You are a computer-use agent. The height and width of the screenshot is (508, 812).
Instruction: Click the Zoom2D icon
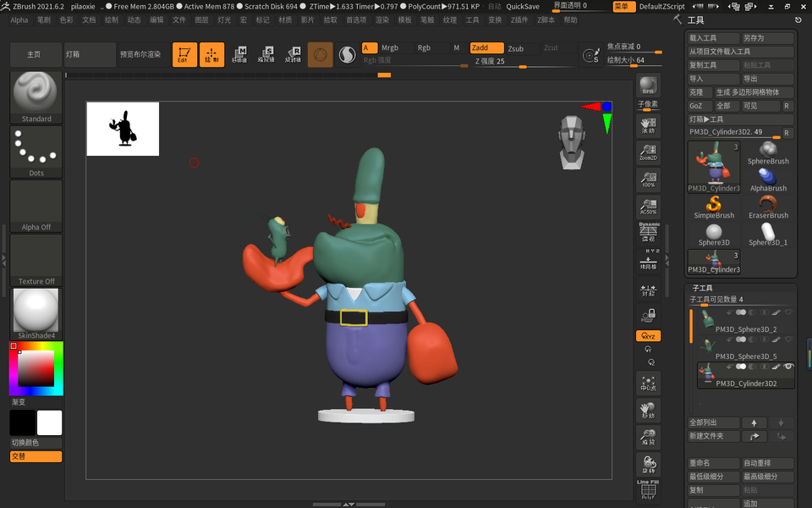point(648,152)
